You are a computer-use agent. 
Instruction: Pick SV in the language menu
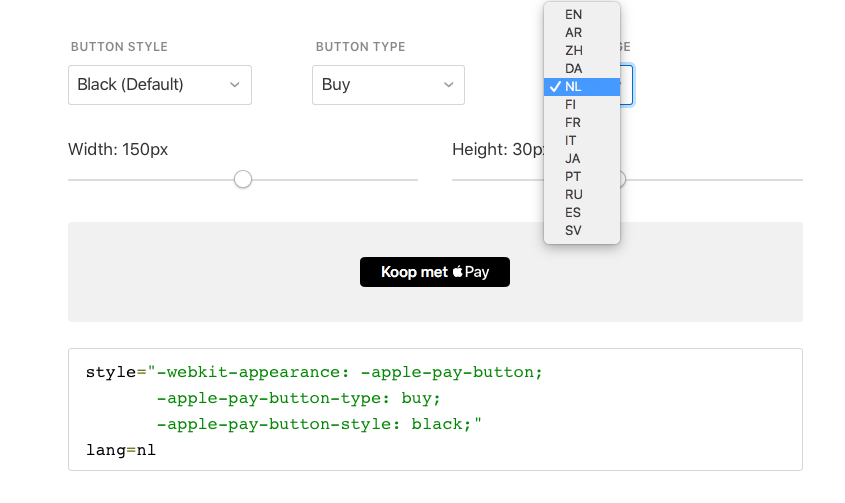(581, 230)
